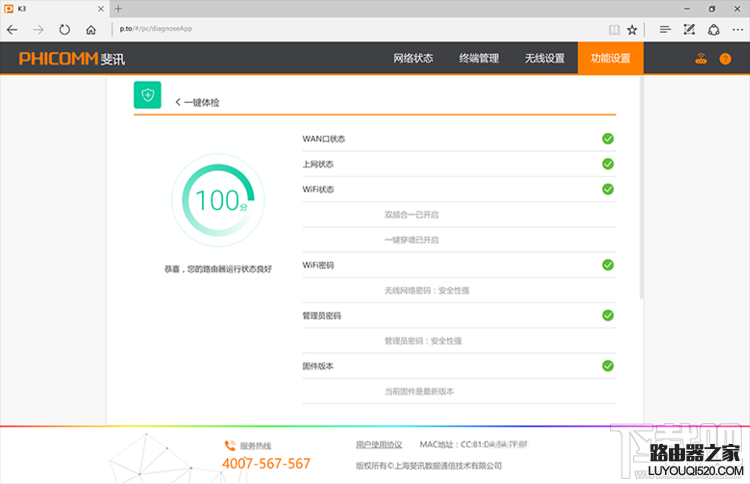Screen dimensions: 750x484
Task: Click the 无线网络密码：安全性强 text
Action: (427, 290)
